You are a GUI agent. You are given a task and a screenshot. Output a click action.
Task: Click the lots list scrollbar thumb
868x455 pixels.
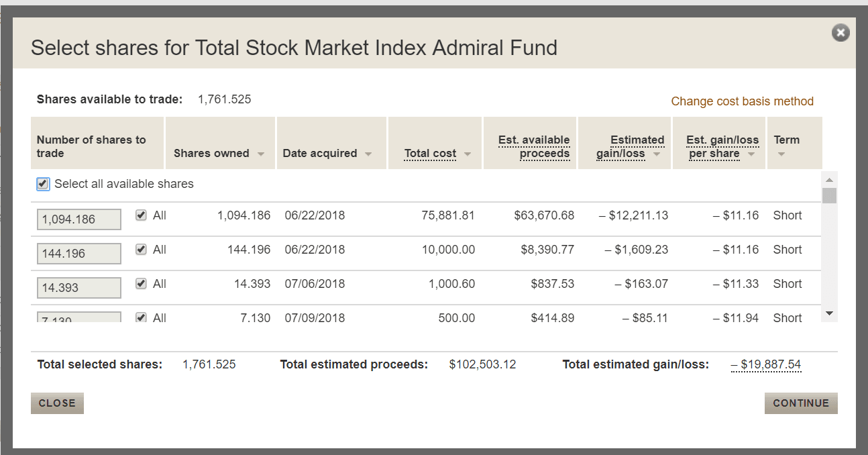pos(830,195)
